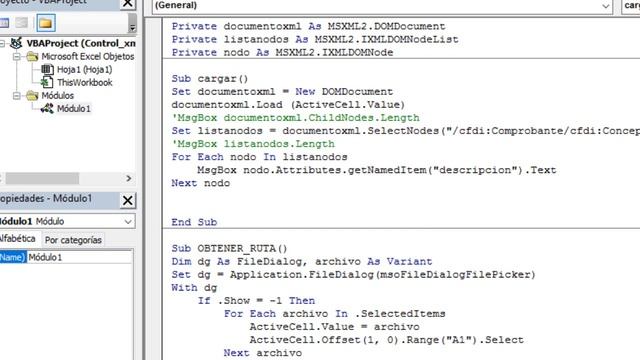640x360 pixels.
Task: Click 'documentoxml.Load (ActiveCell.Value)' line
Action: tap(288, 105)
